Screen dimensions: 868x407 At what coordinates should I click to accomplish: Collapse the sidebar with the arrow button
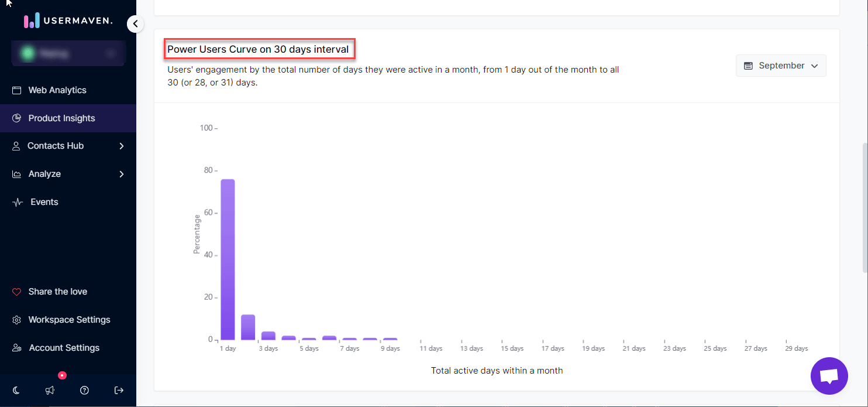tap(135, 24)
